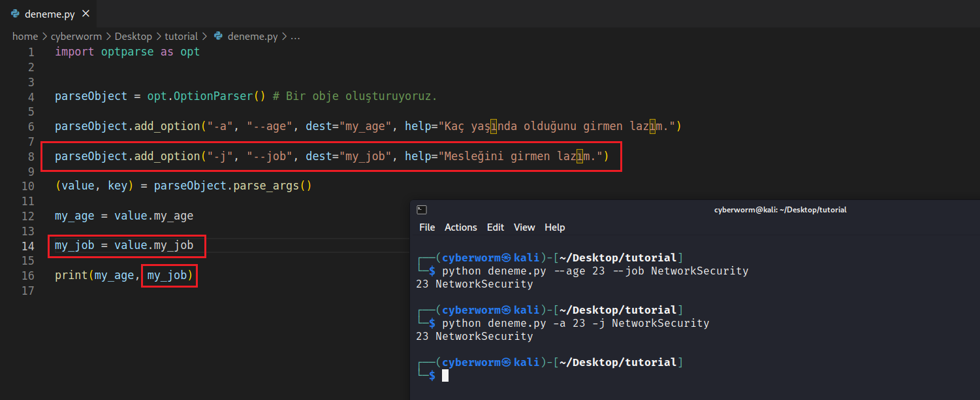The width and height of the screenshot is (980, 400).
Task: Open the View menu in the terminal
Action: point(524,227)
